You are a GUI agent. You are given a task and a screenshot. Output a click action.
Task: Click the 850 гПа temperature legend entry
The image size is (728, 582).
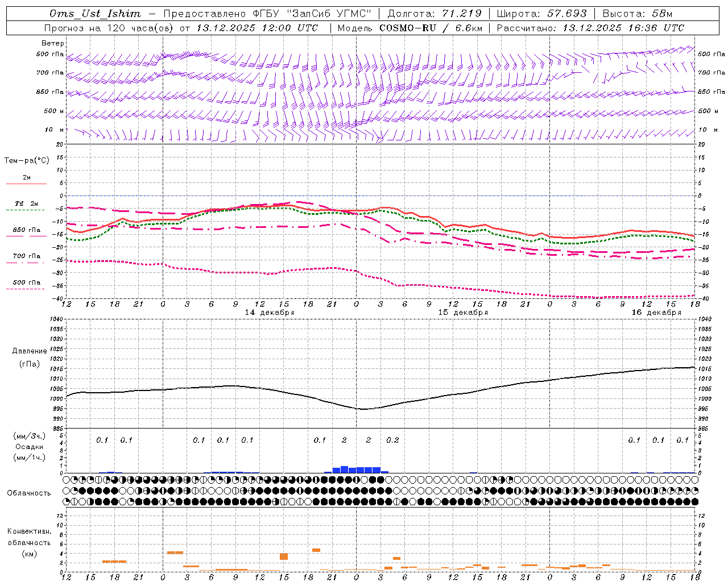pyautogui.click(x=27, y=230)
